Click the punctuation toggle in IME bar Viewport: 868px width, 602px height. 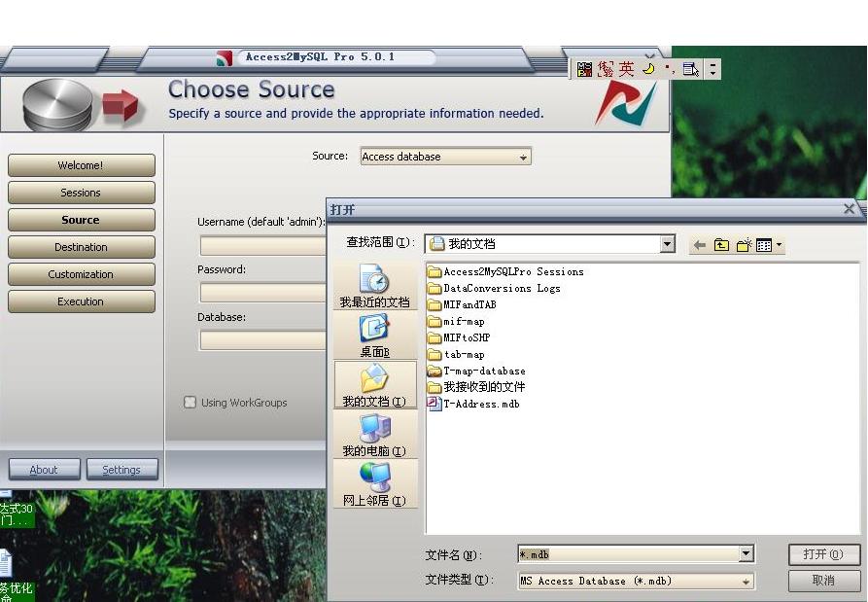coord(670,69)
